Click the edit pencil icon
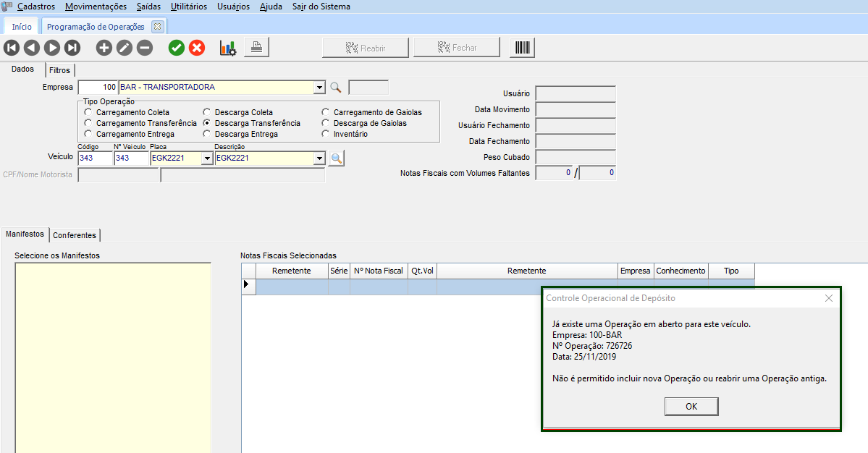The image size is (868, 453). (125, 48)
